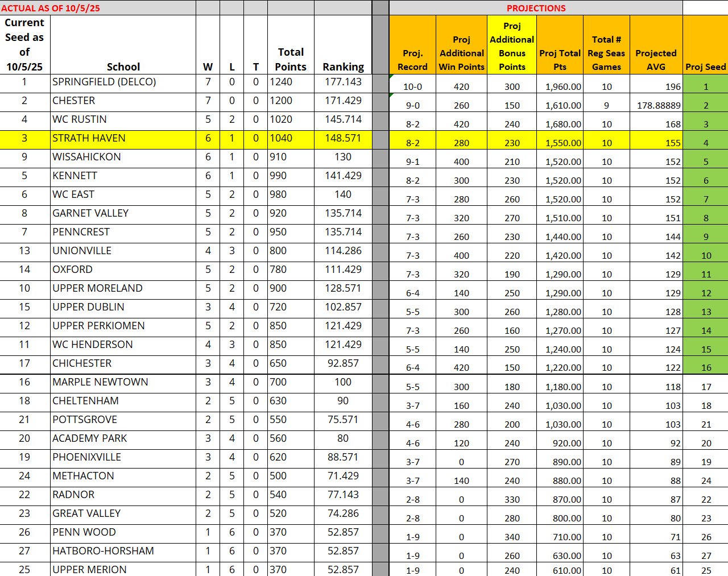Select the highlighted STRATH HAVEN cell
728x576 pixels.
[122, 138]
